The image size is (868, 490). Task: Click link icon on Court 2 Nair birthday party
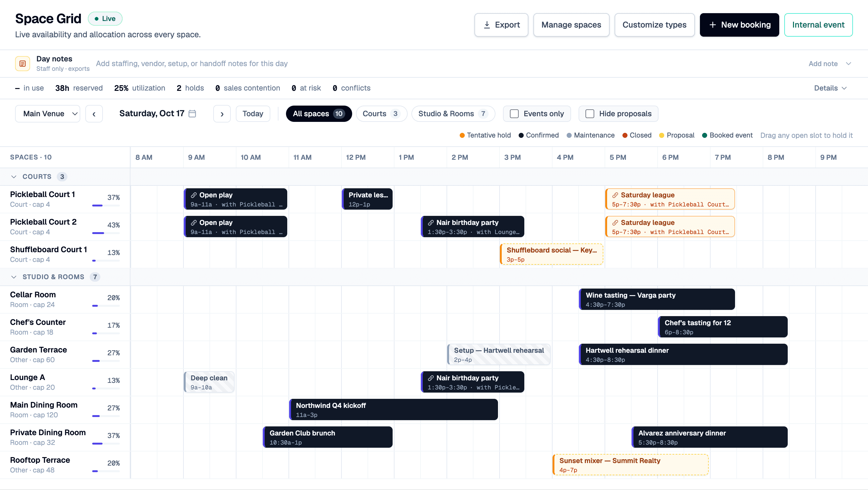[431, 223]
